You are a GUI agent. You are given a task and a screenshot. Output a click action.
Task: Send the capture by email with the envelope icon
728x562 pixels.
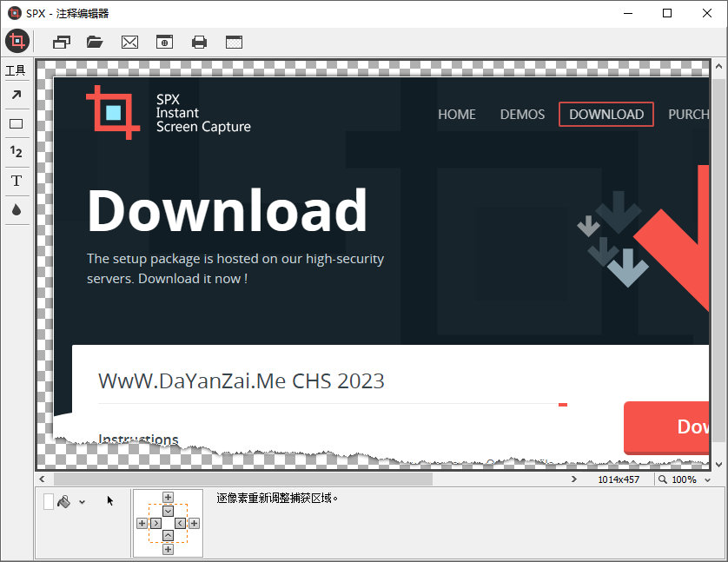pos(129,43)
